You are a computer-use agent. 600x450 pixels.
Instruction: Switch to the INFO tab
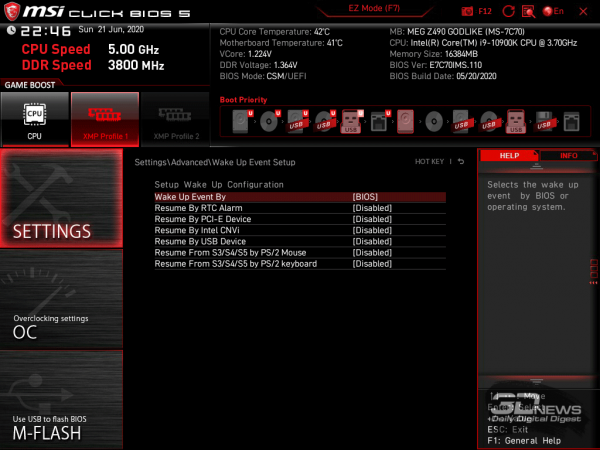coord(568,156)
